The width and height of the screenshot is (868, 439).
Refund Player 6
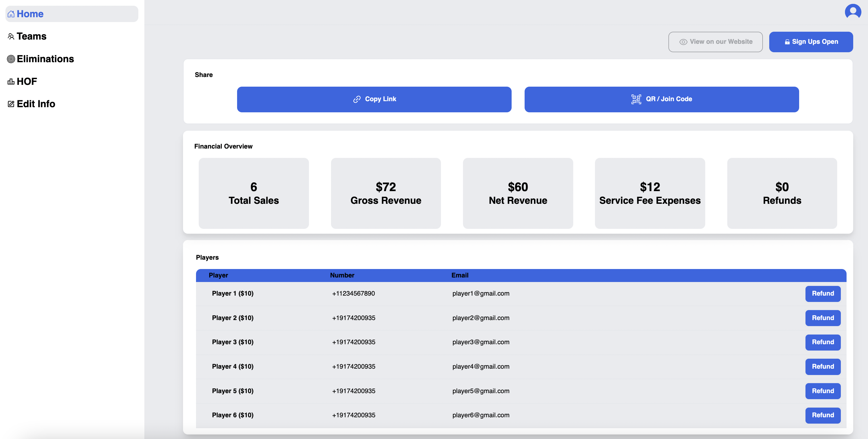pos(822,415)
